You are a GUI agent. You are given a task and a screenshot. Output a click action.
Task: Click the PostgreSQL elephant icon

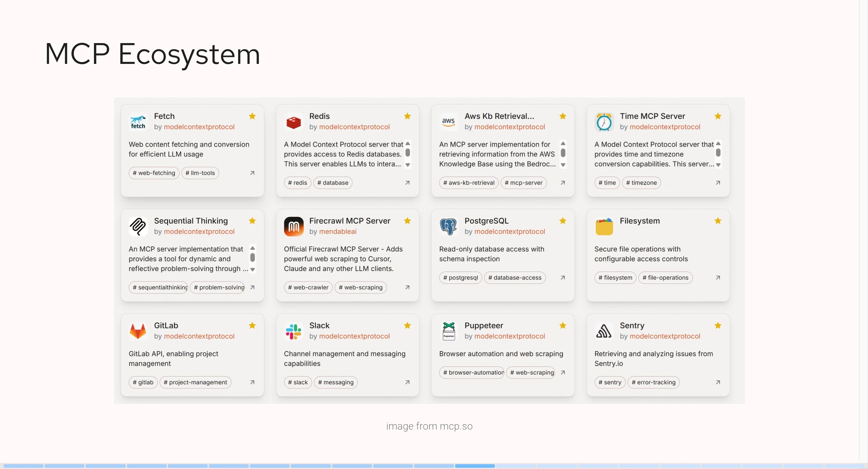pyautogui.click(x=448, y=226)
